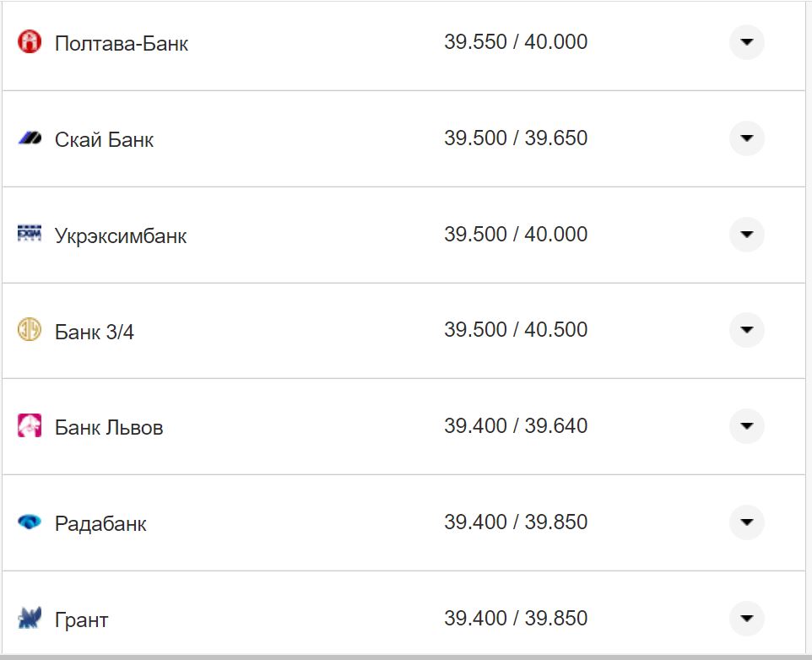Click the Банк 3/4 logo icon

coord(30,330)
